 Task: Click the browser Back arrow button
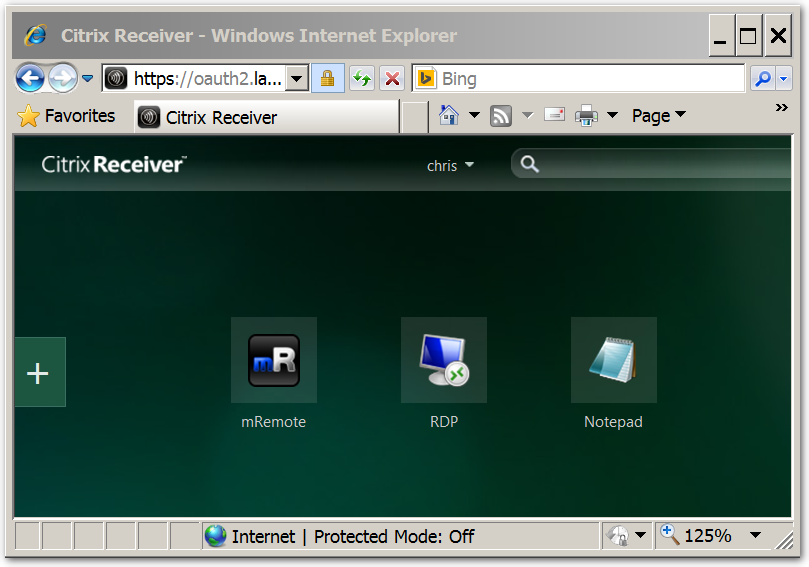point(30,78)
